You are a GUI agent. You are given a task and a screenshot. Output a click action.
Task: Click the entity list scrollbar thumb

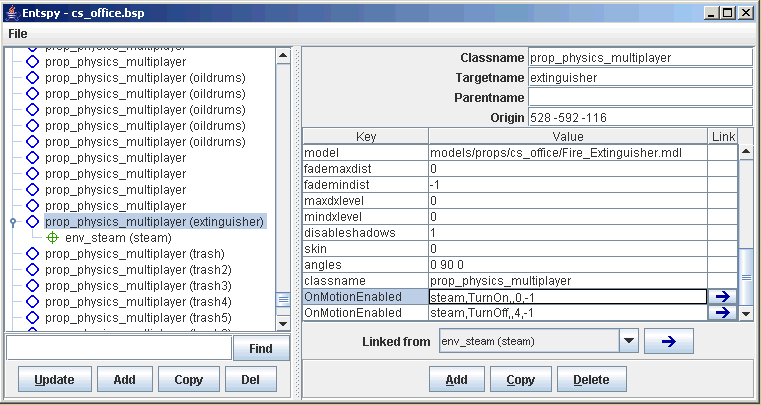tap(283, 299)
